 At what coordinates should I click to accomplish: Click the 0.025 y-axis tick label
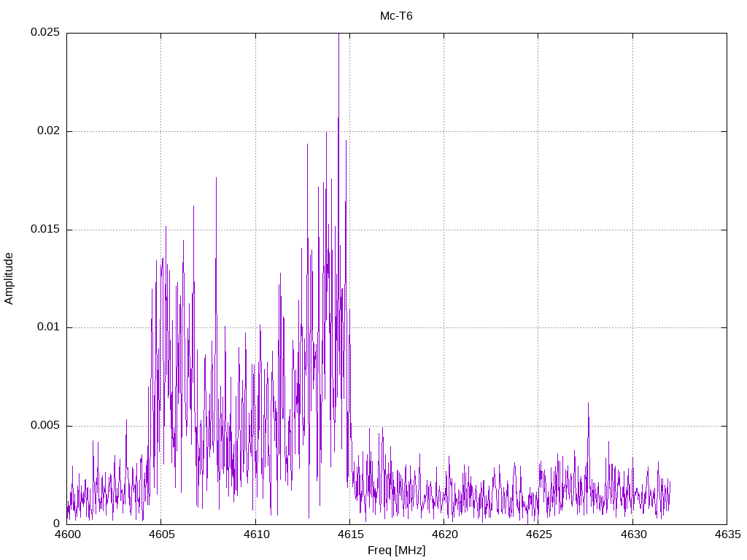click(44, 33)
